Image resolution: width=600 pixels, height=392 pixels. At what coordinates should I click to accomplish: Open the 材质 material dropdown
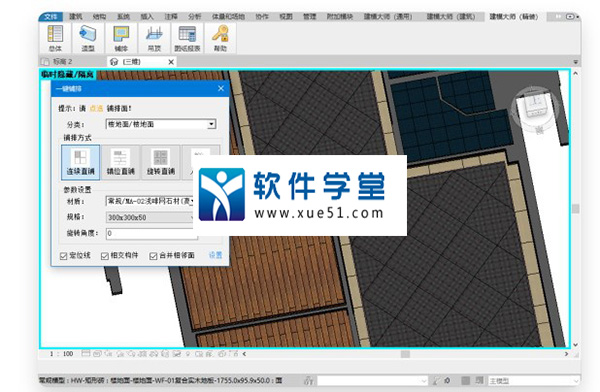click(150, 201)
